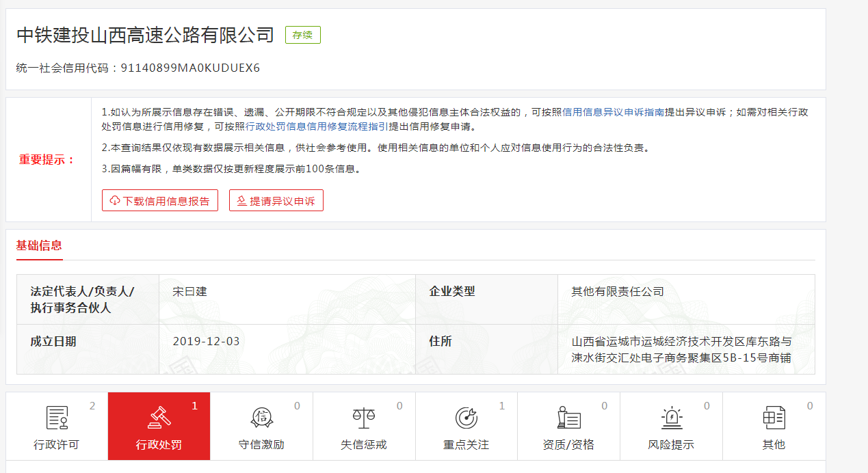868x473 pixels.
Task: Open the 重点关注 tab
Action: pos(466,426)
